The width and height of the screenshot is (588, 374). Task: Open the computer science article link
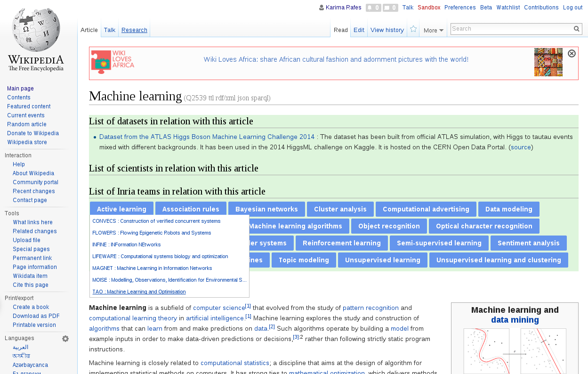click(219, 308)
